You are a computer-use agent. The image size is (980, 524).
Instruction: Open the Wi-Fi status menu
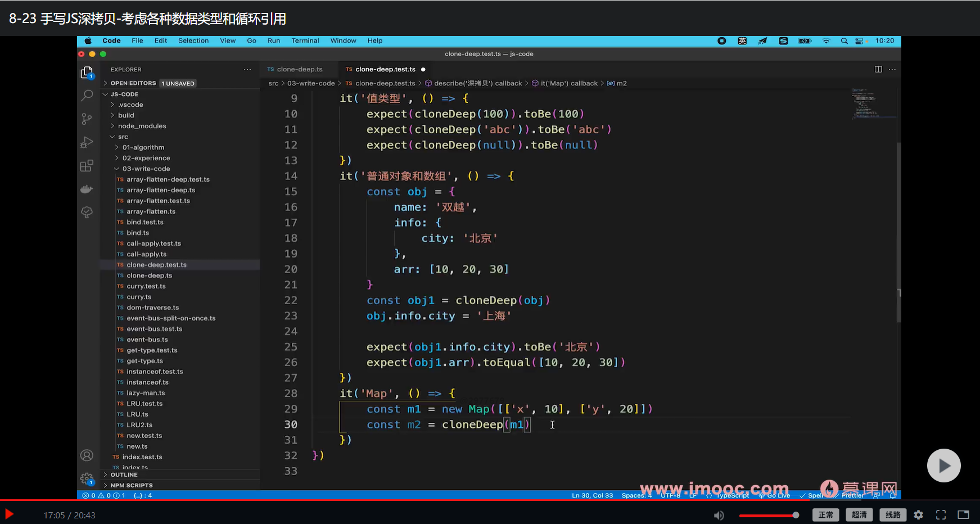(x=826, y=40)
